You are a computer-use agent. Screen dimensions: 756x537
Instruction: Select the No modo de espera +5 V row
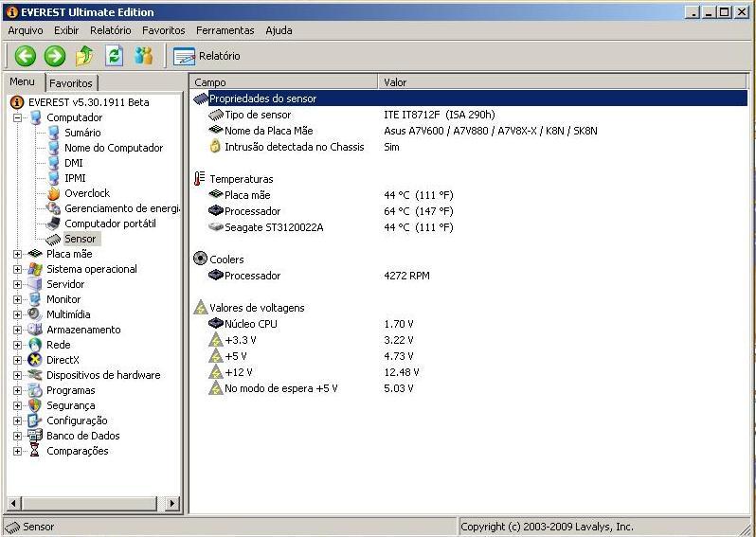point(470,388)
